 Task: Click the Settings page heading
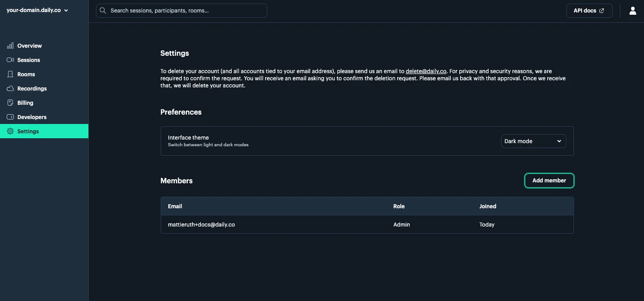coord(175,53)
